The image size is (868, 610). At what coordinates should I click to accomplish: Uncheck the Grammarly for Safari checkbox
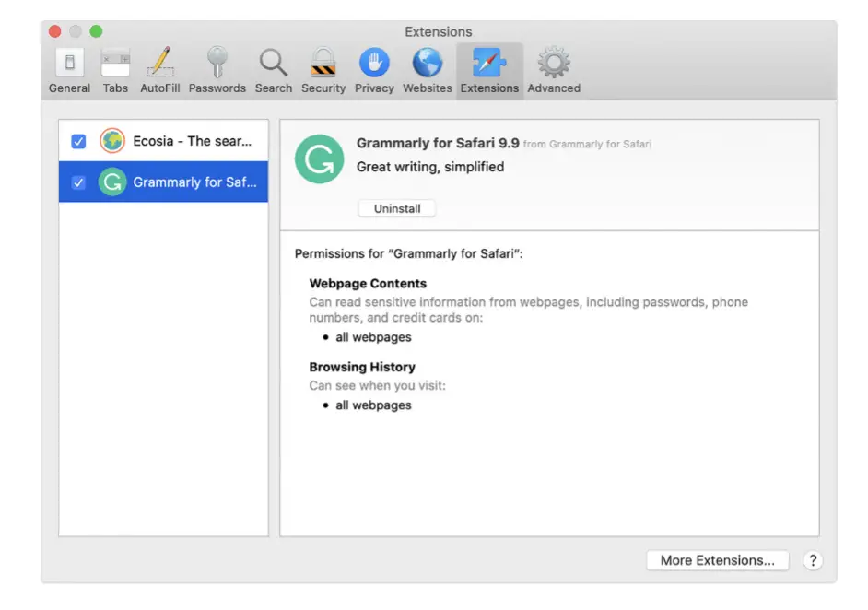[78, 182]
